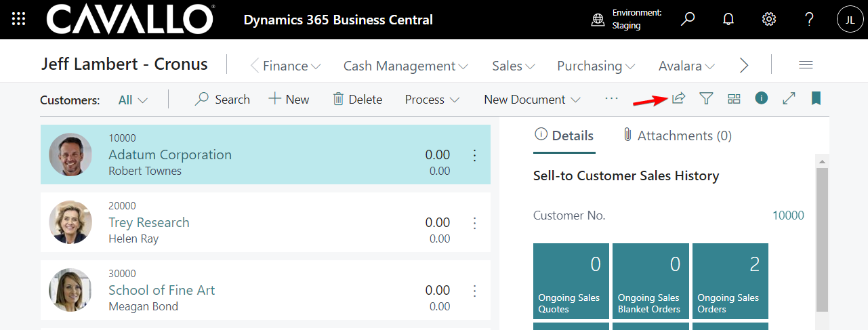The width and height of the screenshot is (868, 330).
Task: Click the New customer button
Action: pos(289,100)
